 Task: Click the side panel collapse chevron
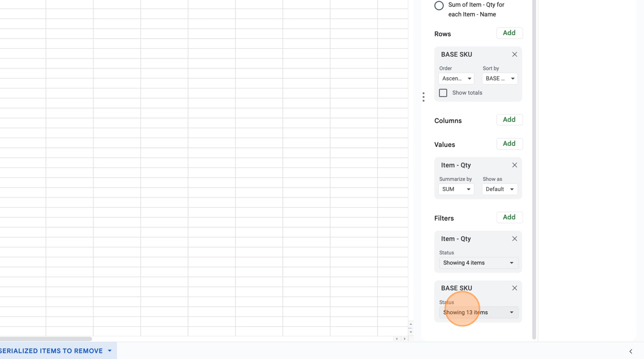tap(630, 351)
